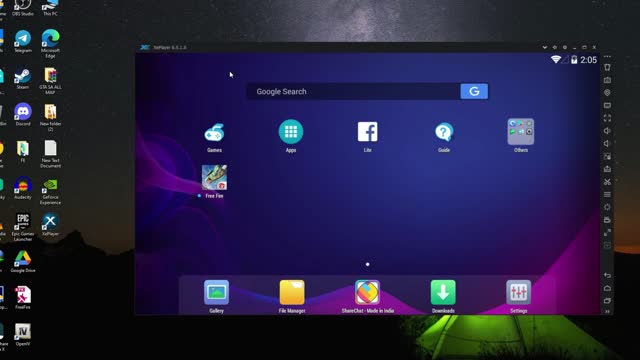Image resolution: width=640 pixels, height=360 pixels.
Task: Launch Facebook Lite app
Action: tap(367, 131)
